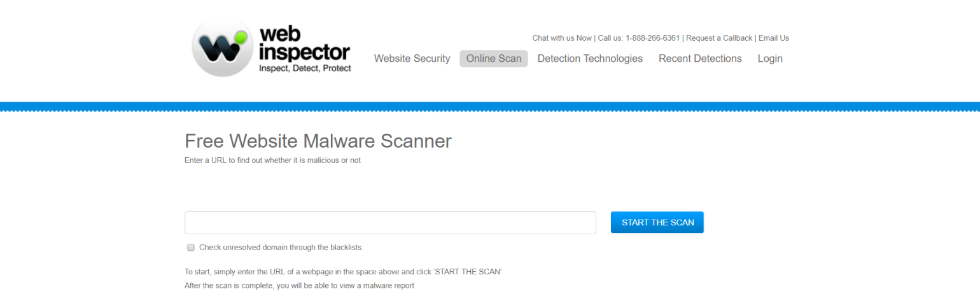The image size is (980, 296).
Task: Click the 'web inspector' wordmark text
Action: pyautogui.click(x=304, y=43)
